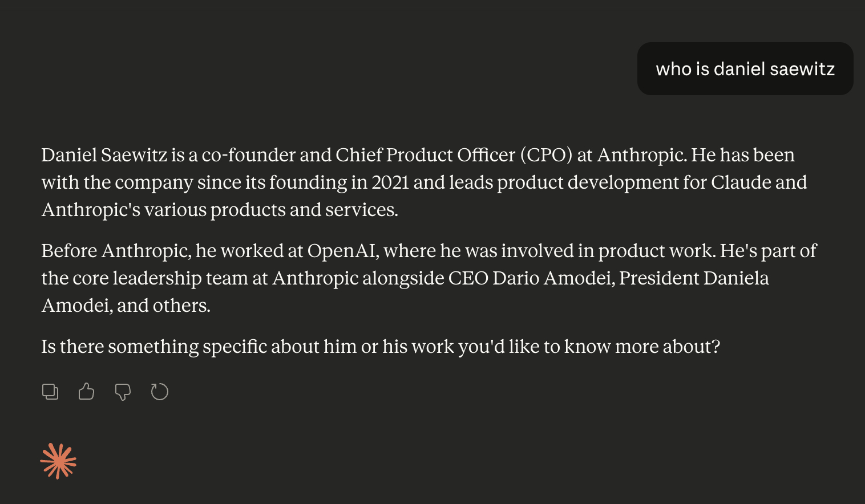This screenshot has width=865, height=504.
Task: Give the response a thumbs up
Action: (x=86, y=392)
